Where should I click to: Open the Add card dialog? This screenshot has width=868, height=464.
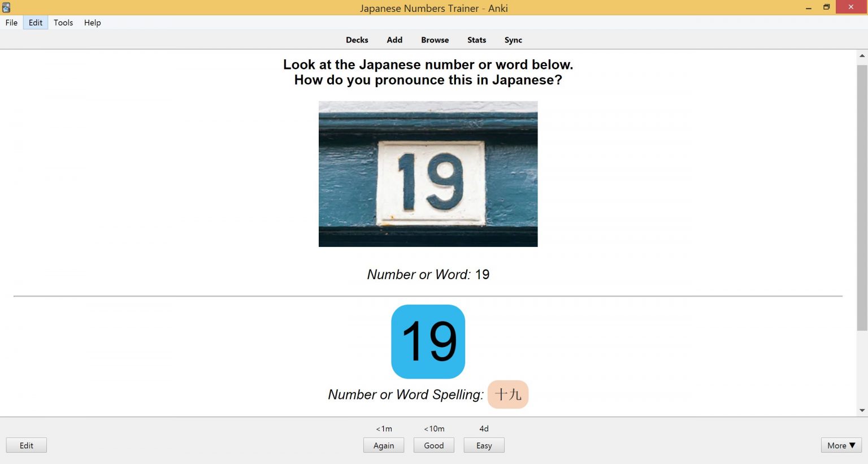(x=394, y=40)
